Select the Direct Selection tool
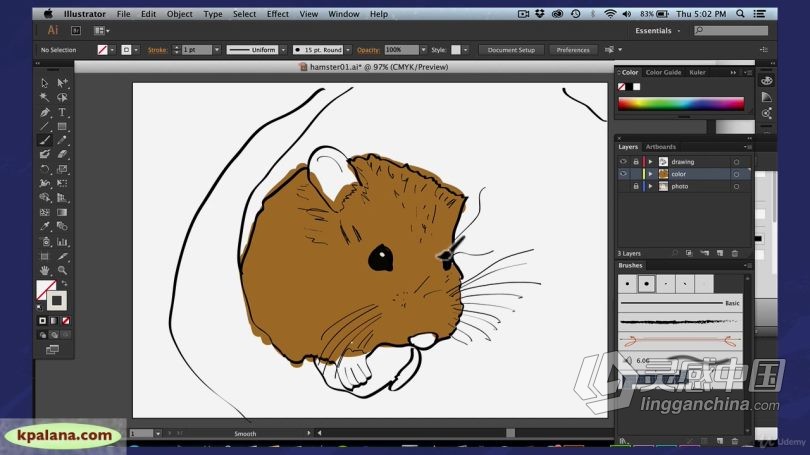 tap(62, 83)
